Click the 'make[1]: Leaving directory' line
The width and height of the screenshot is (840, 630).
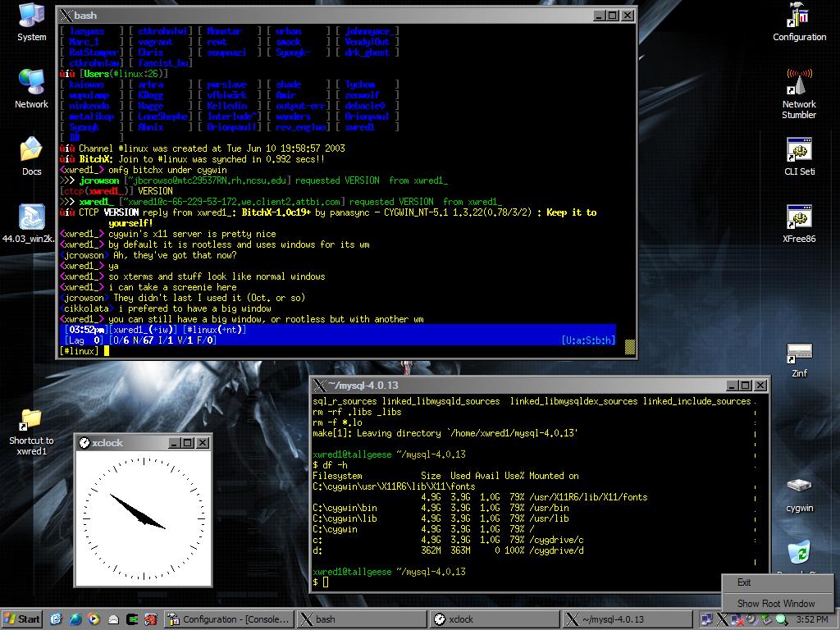[x=445, y=433]
